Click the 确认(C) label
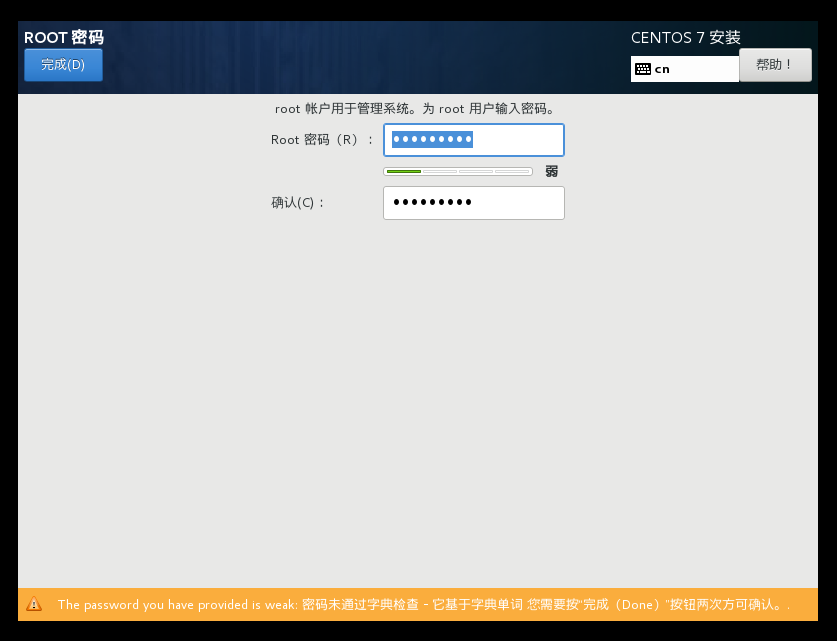 click(x=297, y=203)
